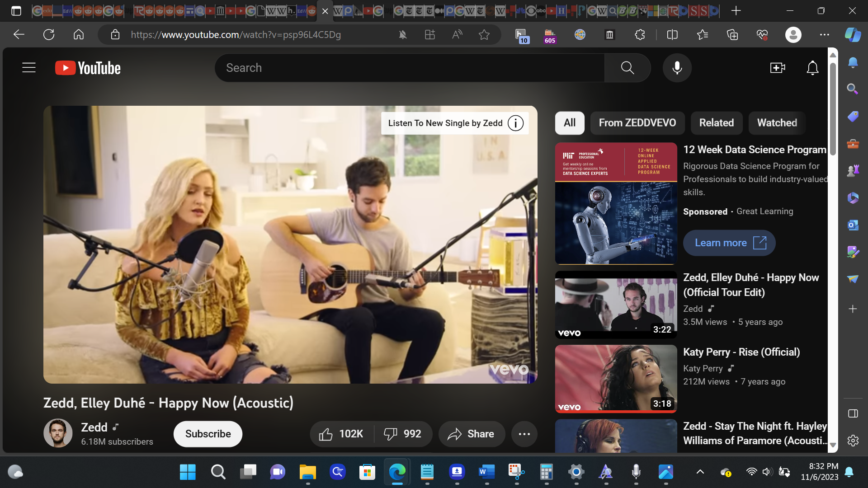Image resolution: width=868 pixels, height=488 pixels.
Task: Open the YouTube hamburger guide menu
Action: point(29,68)
